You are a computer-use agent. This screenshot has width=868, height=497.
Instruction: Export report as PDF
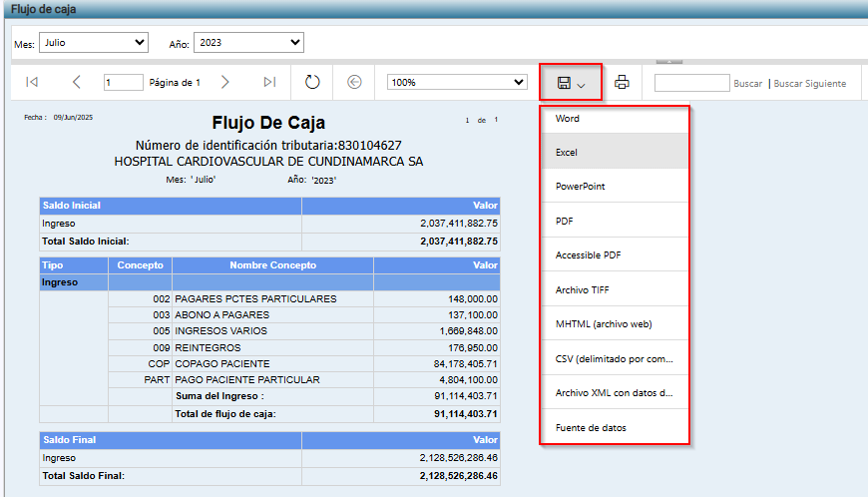pos(615,221)
